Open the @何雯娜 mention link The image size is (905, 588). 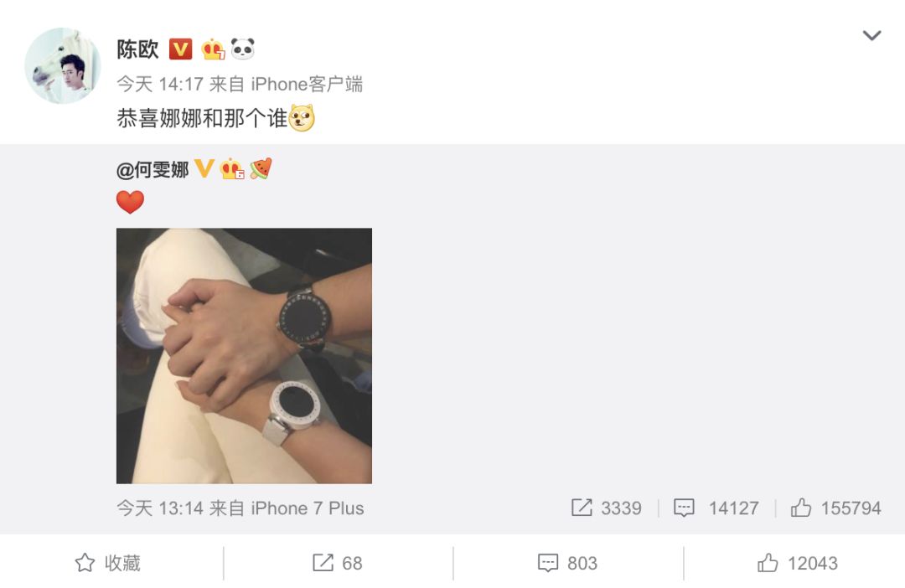click(x=153, y=170)
